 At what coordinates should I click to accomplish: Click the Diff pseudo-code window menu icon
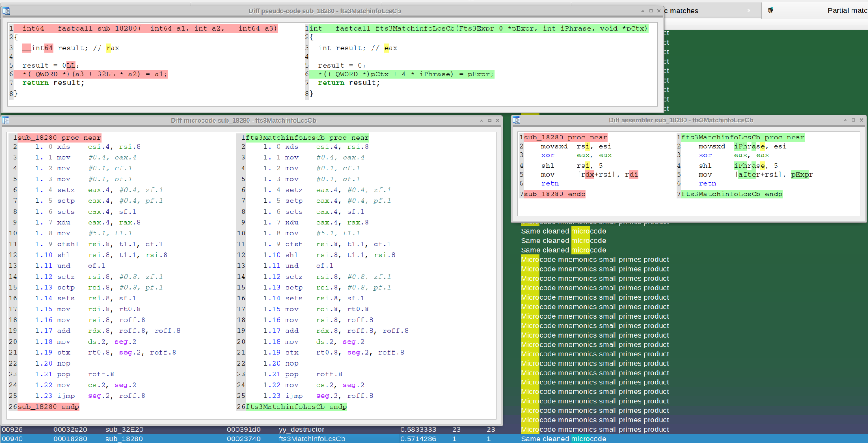[x=6, y=11]
